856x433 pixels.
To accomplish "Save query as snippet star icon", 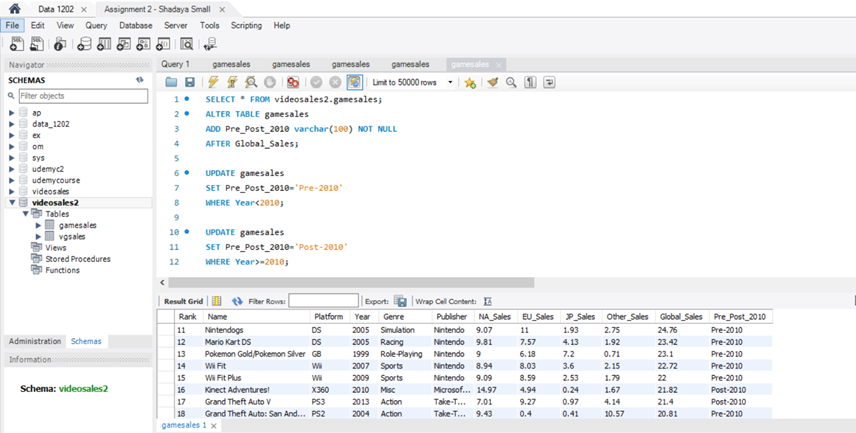I will pos(469,82).
